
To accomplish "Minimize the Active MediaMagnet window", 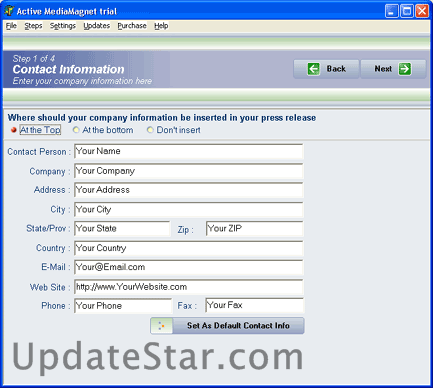I will pyautogui.click(x=391, y=11).
